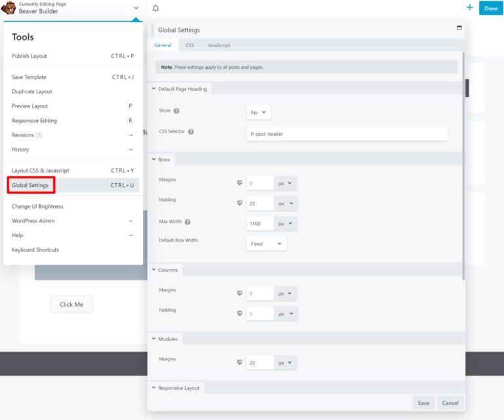Viewport: 504px width, 420px height.
Task: Collapse the title bar dropdown chevron
Action: (x=136, y=8)
